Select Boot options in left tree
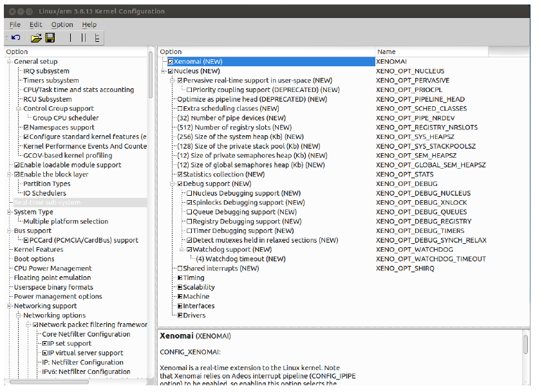Image resolution: width=544 pixels, height=392 pixels. pos(34,259)
